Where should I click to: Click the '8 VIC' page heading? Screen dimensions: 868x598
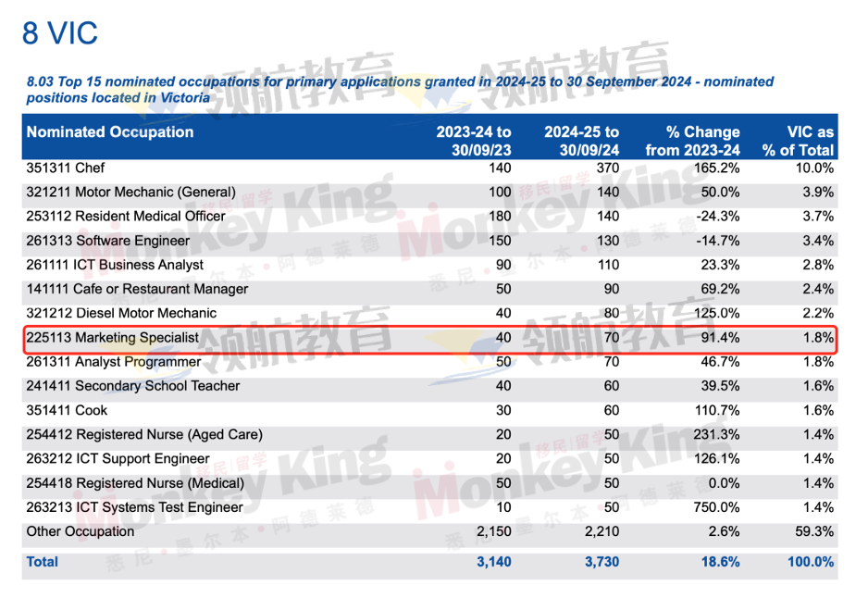60,34
